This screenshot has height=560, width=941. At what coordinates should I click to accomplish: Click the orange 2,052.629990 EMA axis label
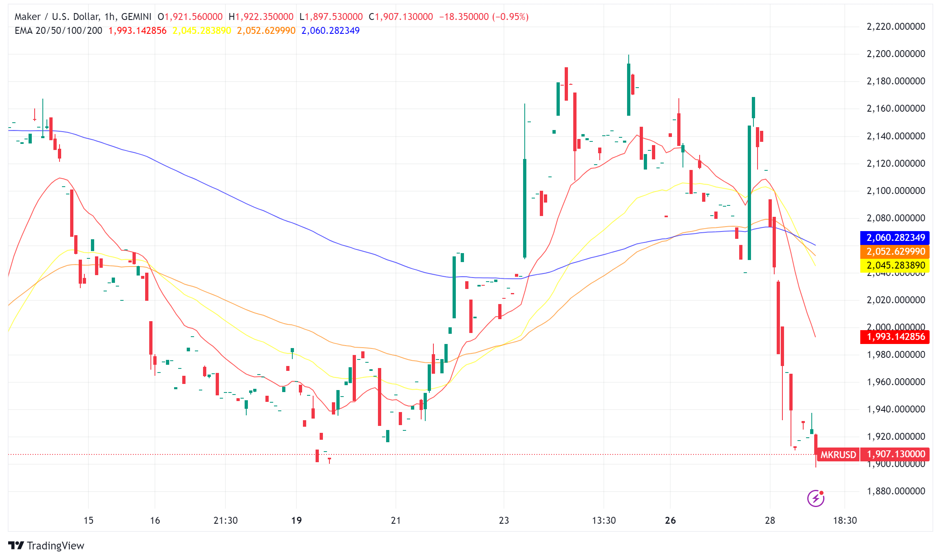(x=895, y=251)
